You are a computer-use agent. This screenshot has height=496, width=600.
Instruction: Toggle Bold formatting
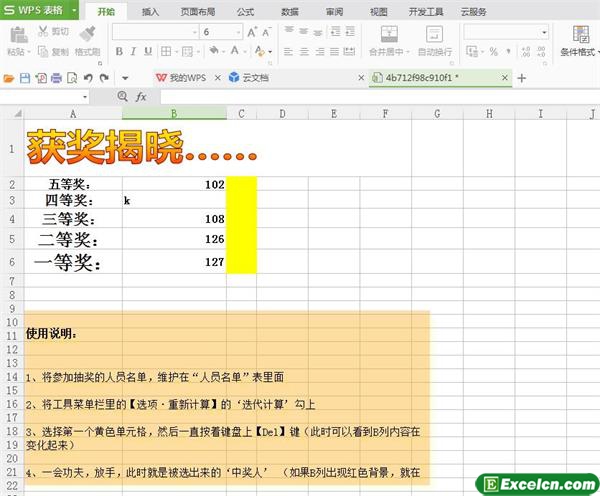[x=118, y=51]
